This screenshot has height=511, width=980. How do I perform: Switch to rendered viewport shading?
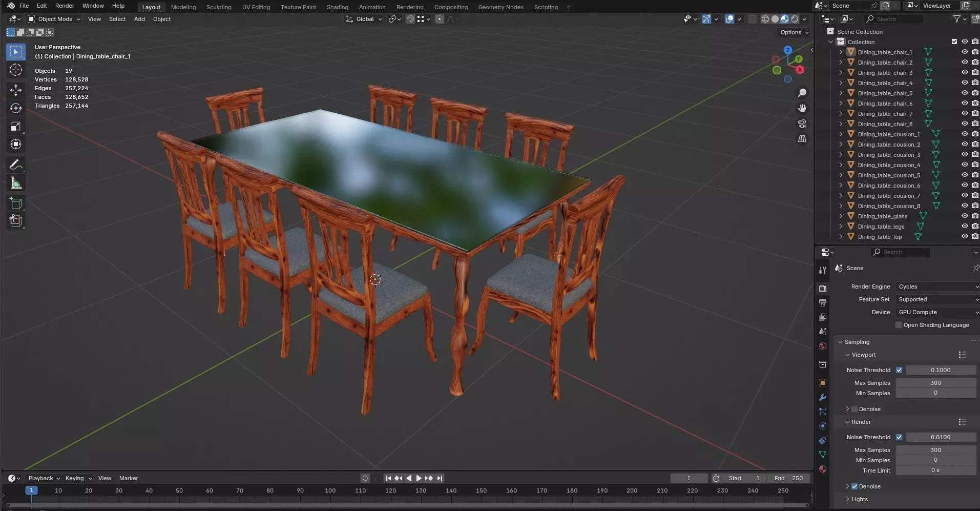pyautogui.click(x=795, y=19)
